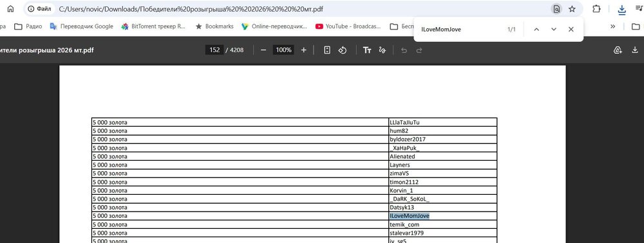Zoom in the PDF with plus

[x=303, y=50]
